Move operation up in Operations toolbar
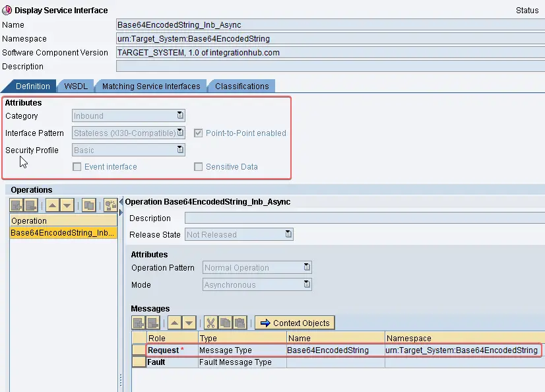 53,205
